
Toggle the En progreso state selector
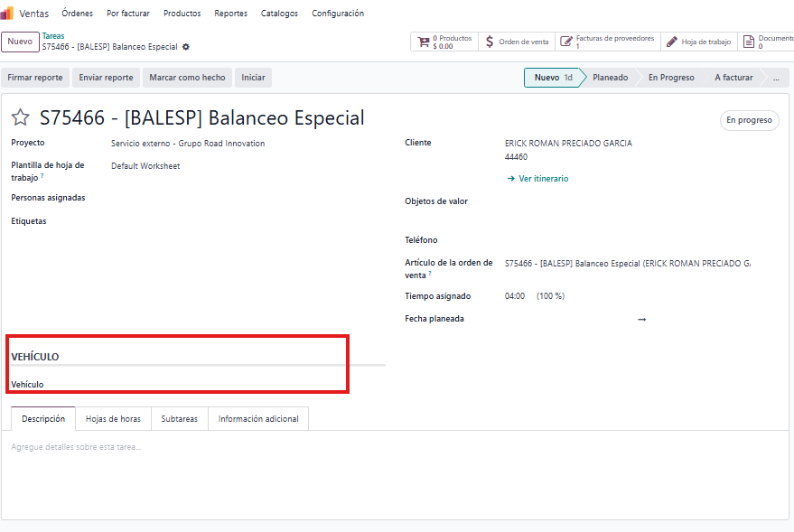749,120
